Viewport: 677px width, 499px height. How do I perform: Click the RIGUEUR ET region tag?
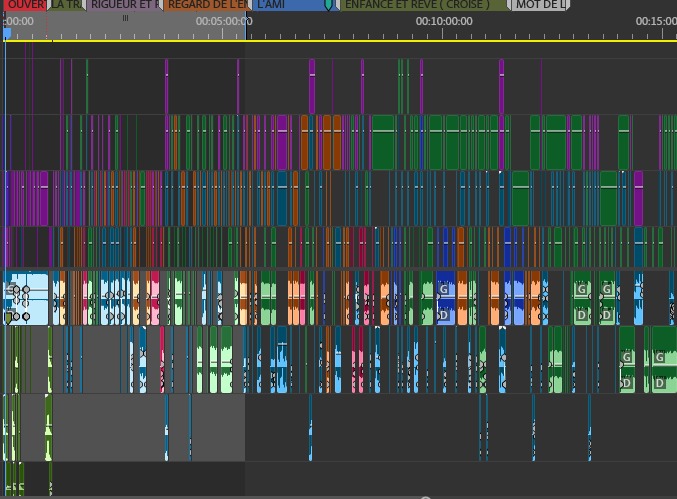124,5
